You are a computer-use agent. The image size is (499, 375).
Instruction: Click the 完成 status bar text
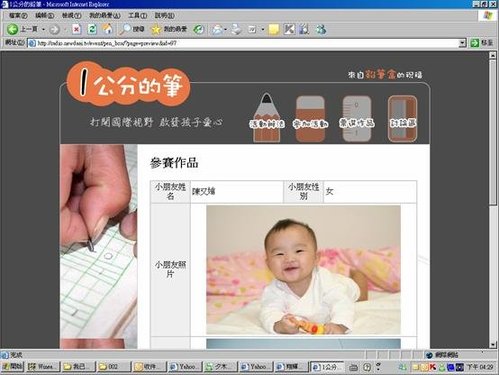coord(16,355)
